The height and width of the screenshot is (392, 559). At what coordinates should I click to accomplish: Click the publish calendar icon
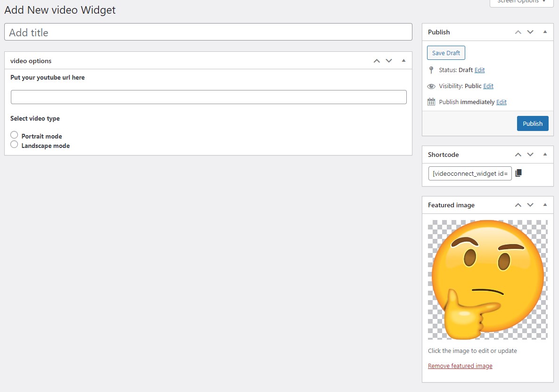coord(431,102)
